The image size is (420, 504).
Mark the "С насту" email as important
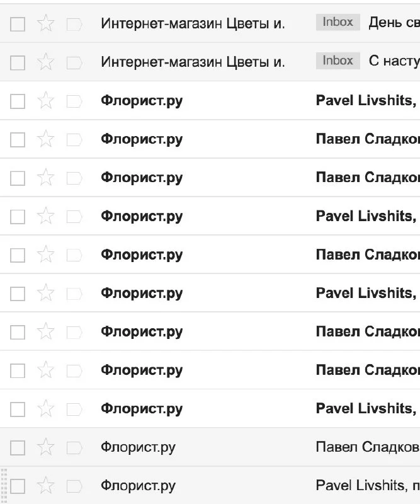point(74,62)
